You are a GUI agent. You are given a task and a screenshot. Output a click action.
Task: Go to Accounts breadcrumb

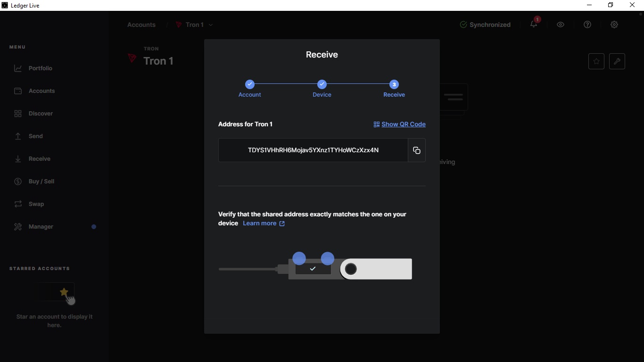pyautogui.click(x=141, y=25)
